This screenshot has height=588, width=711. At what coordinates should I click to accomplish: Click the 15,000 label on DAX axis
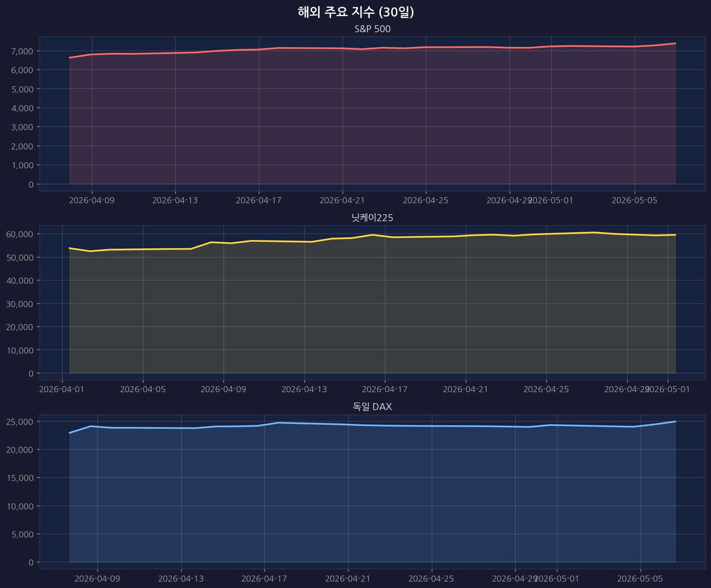coord(20,478)
